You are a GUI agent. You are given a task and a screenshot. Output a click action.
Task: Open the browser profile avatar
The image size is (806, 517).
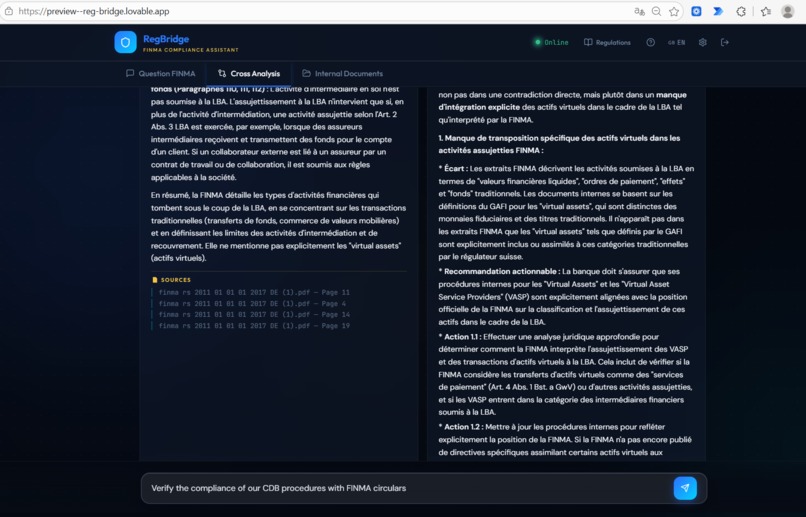coord(787,11)
